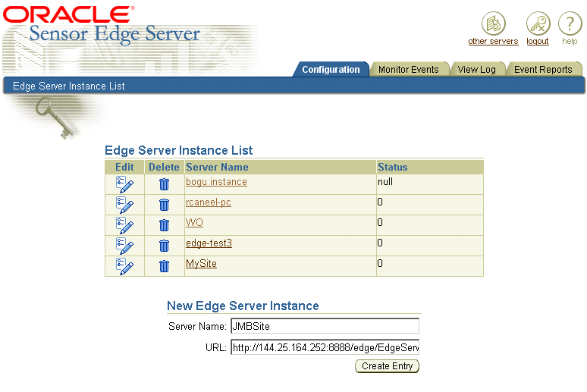Open the MySite server link

(201, 264)
